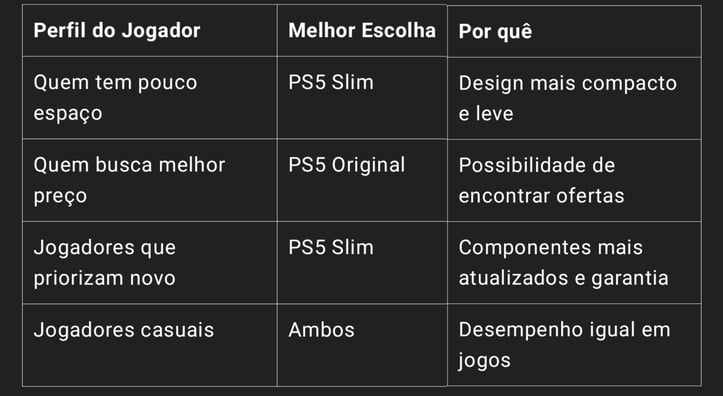Click the 'Por quê' column header
723x396 pixels.
[574, 31]
